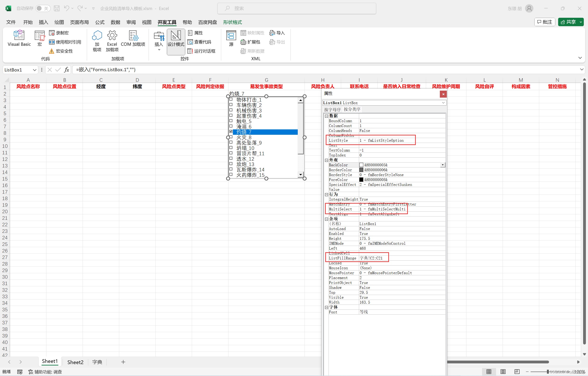Click the ForeColor black color swatch
The width and height of the screenshot is (588, 376).
pyautogui.click(x=361, y=180)
